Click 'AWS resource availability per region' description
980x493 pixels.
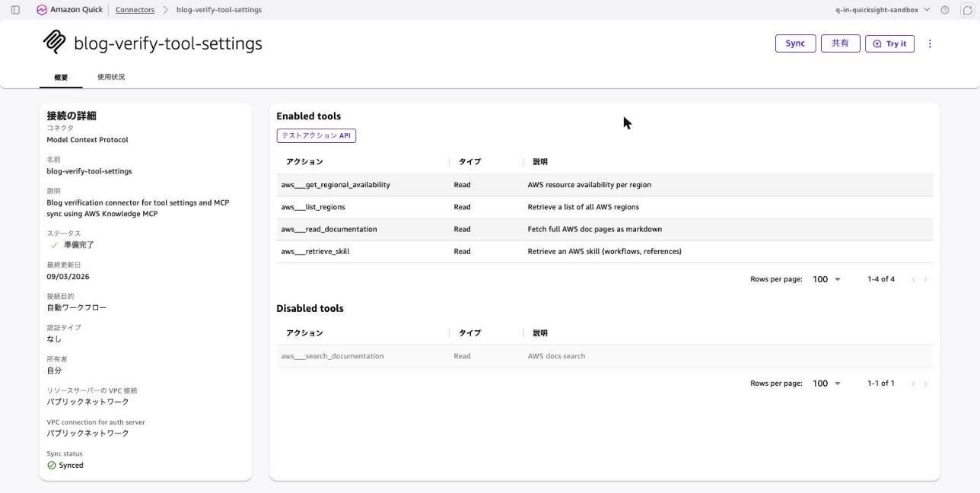click(589, 185)
